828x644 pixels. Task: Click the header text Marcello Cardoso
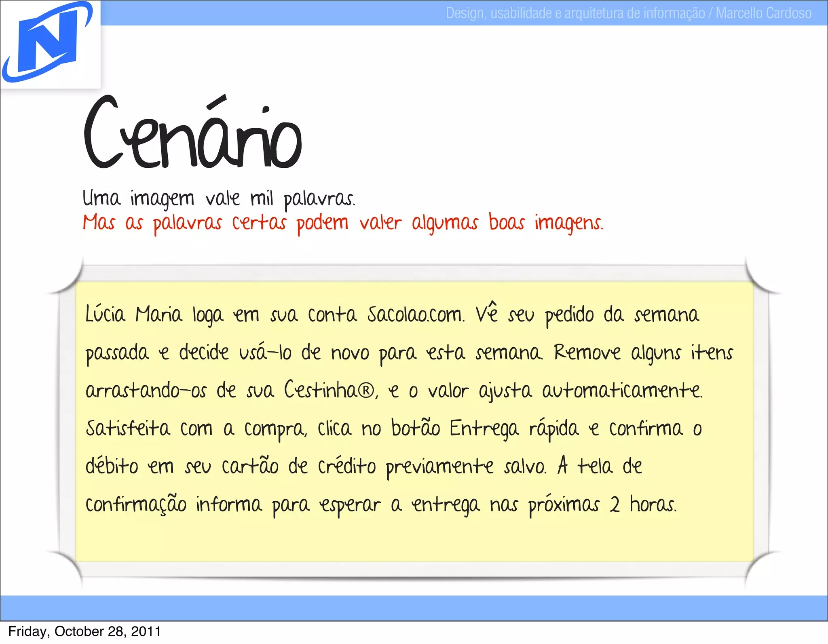[x=763, y=13]
